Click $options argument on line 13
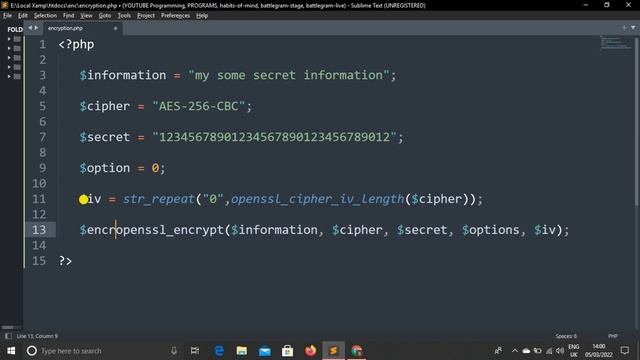The width and height of the screenshot is (640, 360). click(x=491, y=230)
